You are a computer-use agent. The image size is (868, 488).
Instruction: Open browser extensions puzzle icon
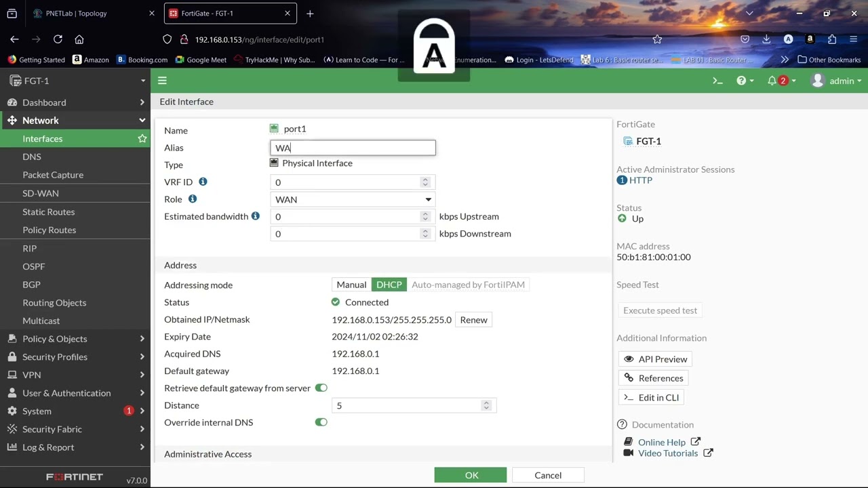click(832, 39)
